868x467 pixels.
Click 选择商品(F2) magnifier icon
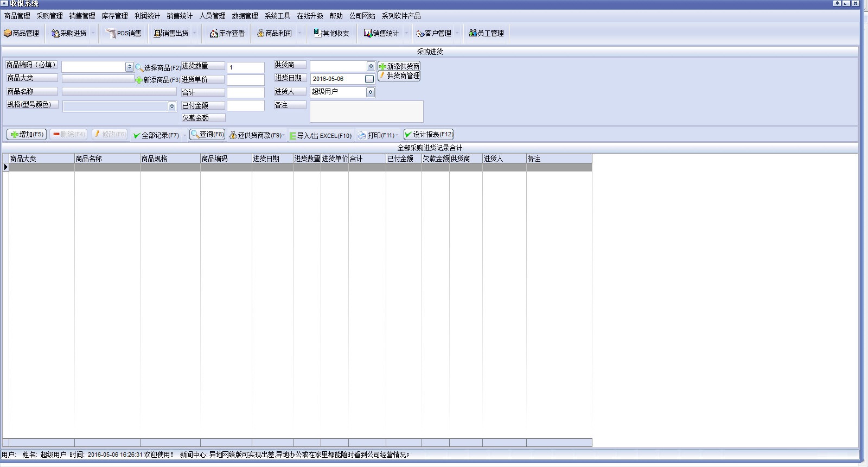click(139, 67)
